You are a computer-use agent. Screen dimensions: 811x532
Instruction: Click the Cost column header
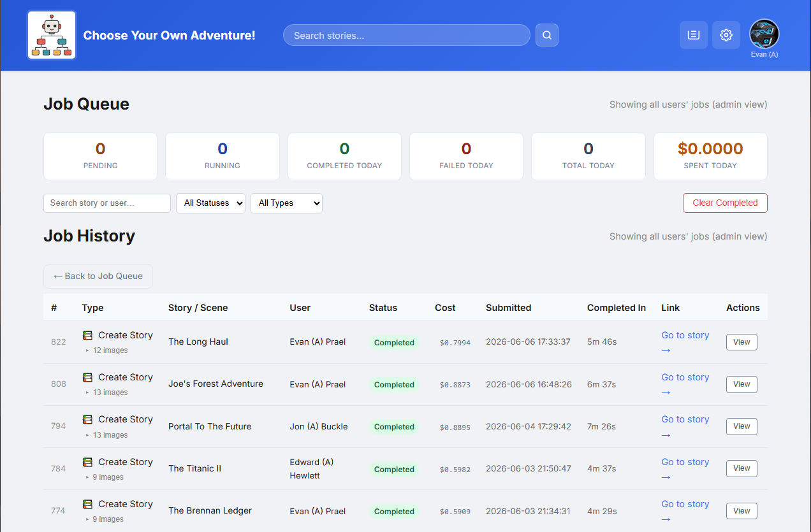(x=445, y=308)
